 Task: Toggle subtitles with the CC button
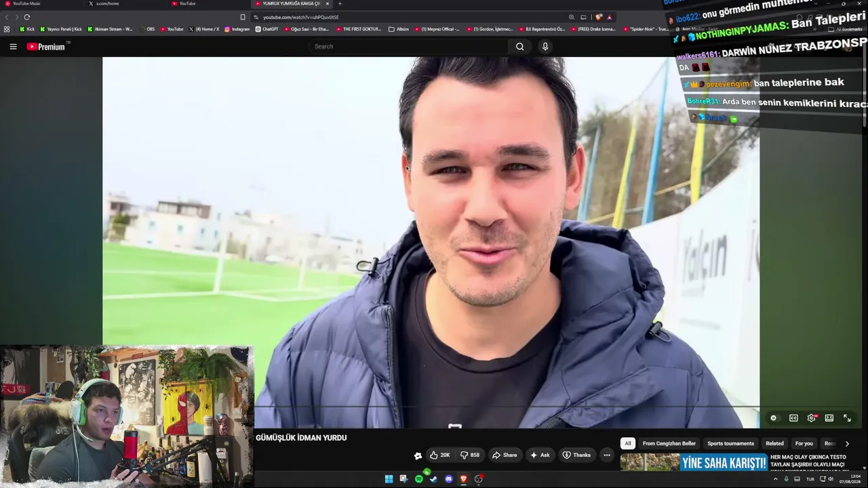[793, 418]
